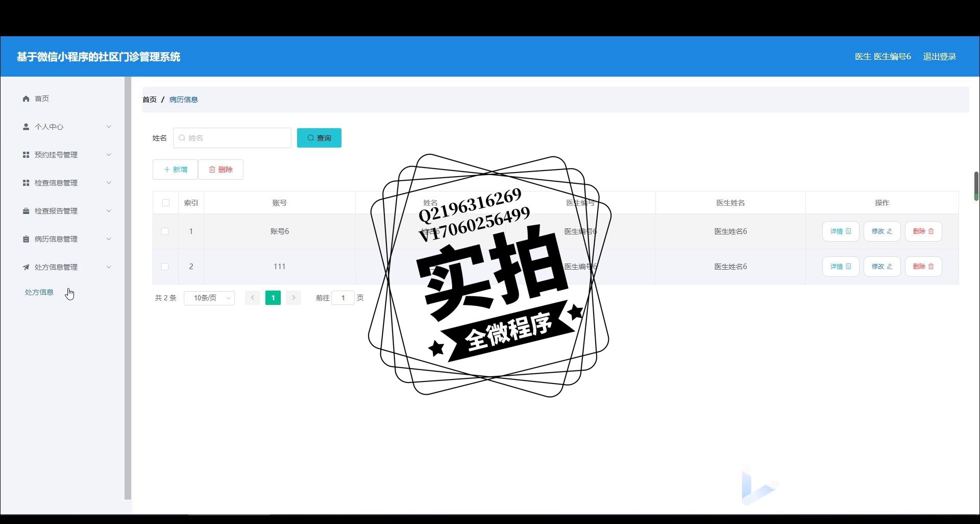Toggle the select-all header checkbox

pos(166,203)
